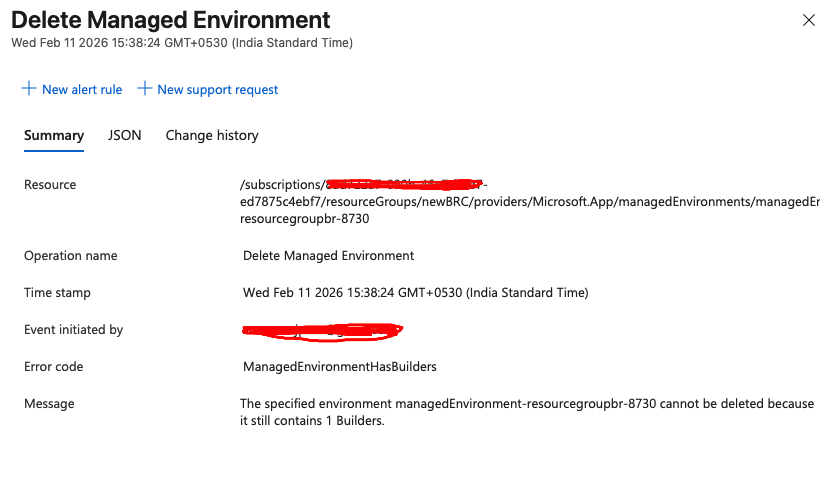Click the plus icon beside New support request
Image resolution: width=831 pixels, height=502 pixels.
pos(145,89)
